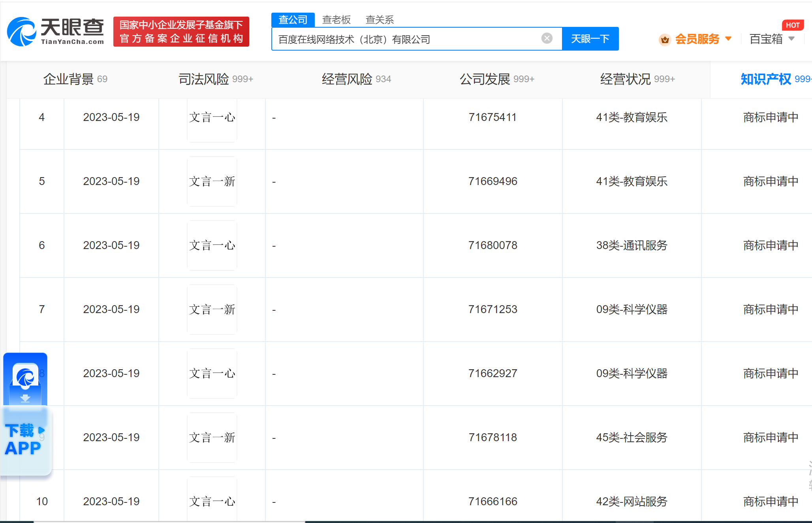Open trademark image in row 71669496

[x=212, y=181]
